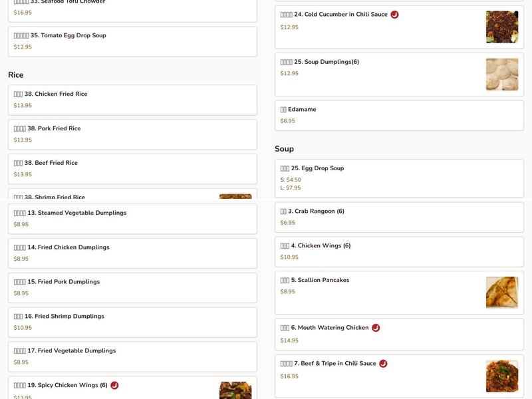Select the Crab Rangoon (6) item

399,217
